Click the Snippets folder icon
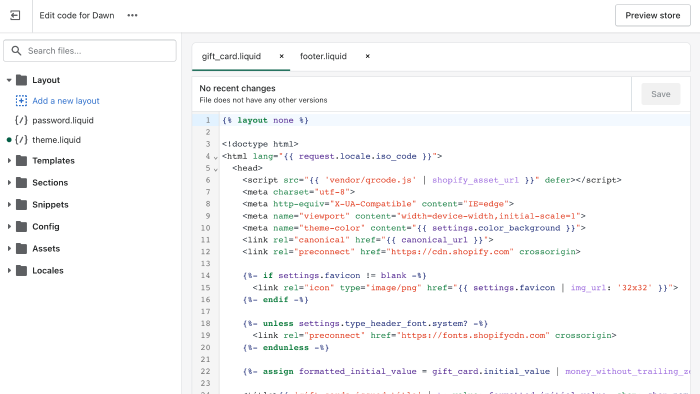 pos(21,204)
